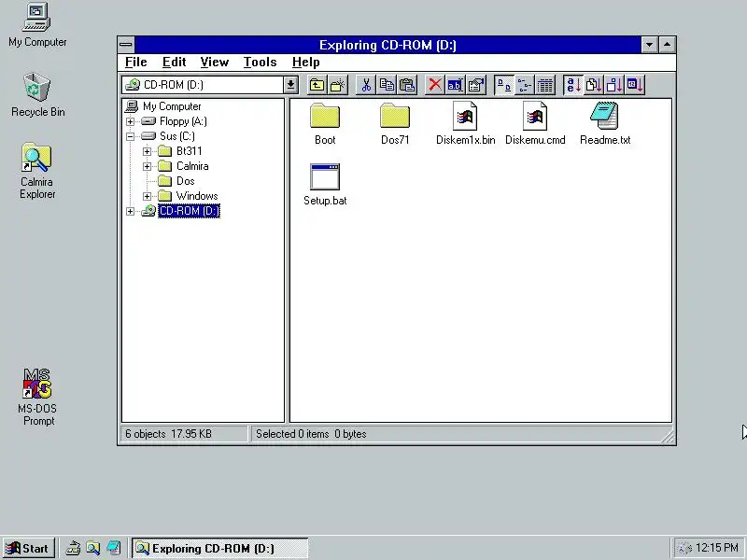Viewport: 747px width, 560px height.
Task: Open the Start menu
Action: tap(28, 549)
